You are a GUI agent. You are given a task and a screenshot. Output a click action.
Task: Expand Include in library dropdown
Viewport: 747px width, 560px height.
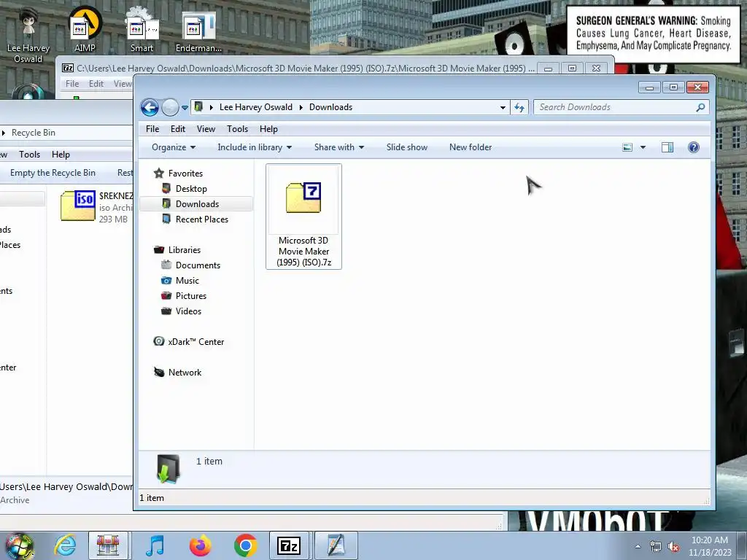pos(255,147)
